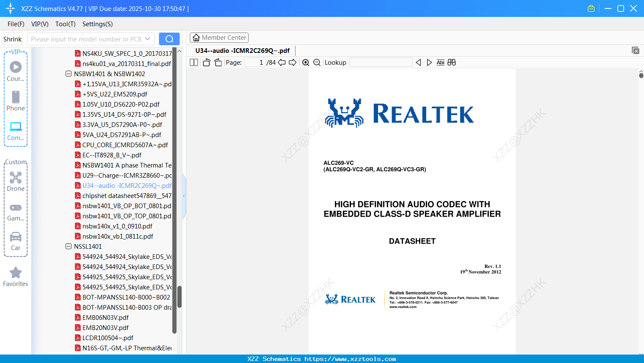Viewport: 644px width, 363px height.
Task: Open LCDR100504~.pdf
Action: click(104, 338)
